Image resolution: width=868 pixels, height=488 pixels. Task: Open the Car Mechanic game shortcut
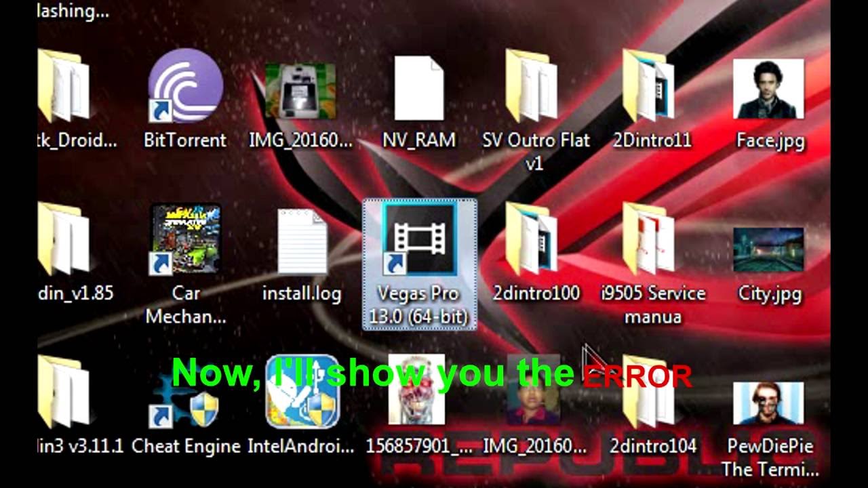pyautogui.click(x=185, y=264)
